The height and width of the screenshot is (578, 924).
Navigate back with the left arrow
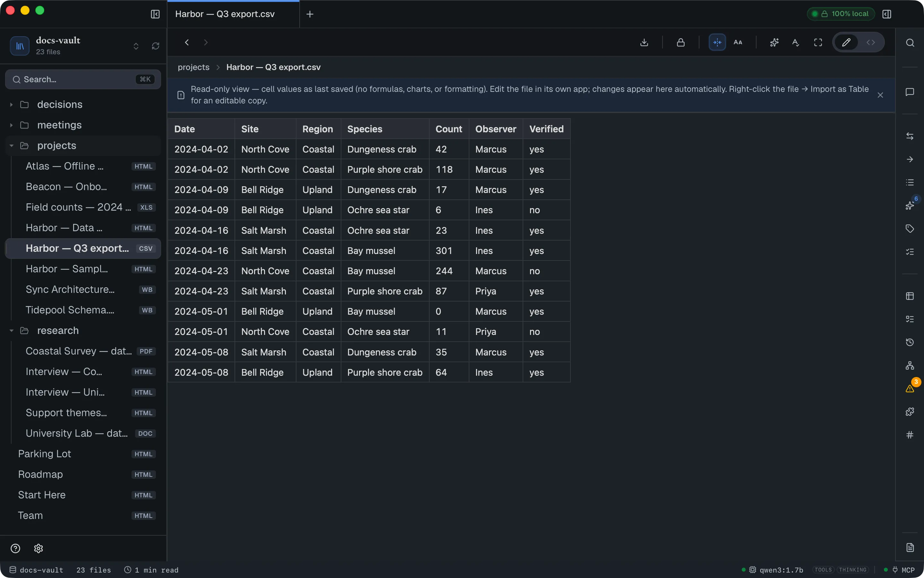(187, 42)
